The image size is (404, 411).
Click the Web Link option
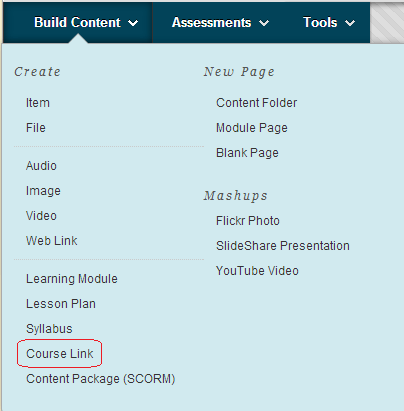pos(52,241)
